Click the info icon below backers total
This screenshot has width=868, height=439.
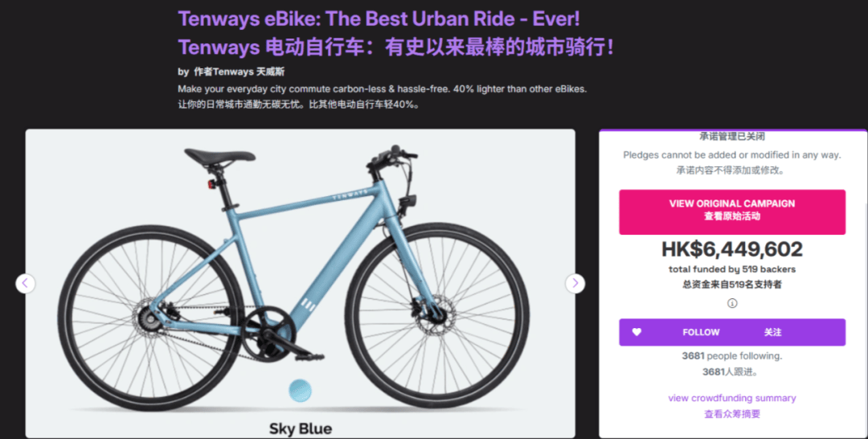(732, 303)
